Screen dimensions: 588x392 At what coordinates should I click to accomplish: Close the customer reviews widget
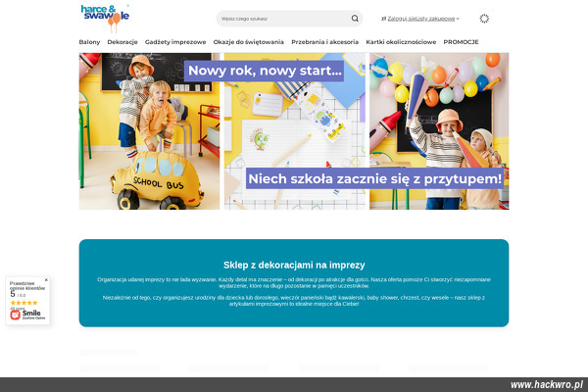46,280
